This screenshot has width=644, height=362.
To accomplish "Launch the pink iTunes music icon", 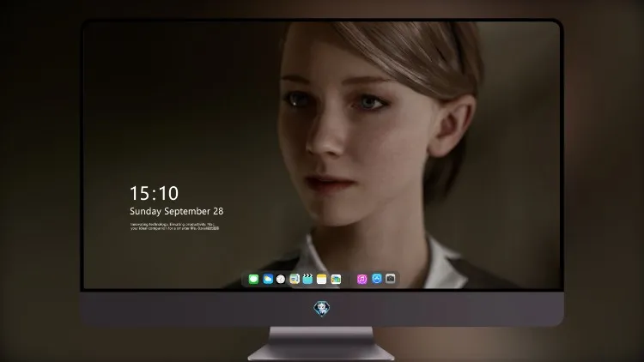I will pyautogui.click(x=361, y=279).
